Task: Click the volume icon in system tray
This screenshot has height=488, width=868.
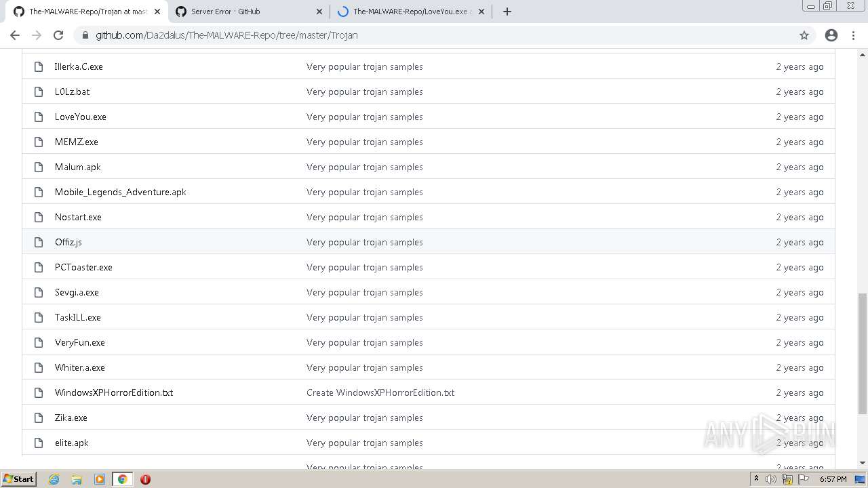Action: coord(771,479)
